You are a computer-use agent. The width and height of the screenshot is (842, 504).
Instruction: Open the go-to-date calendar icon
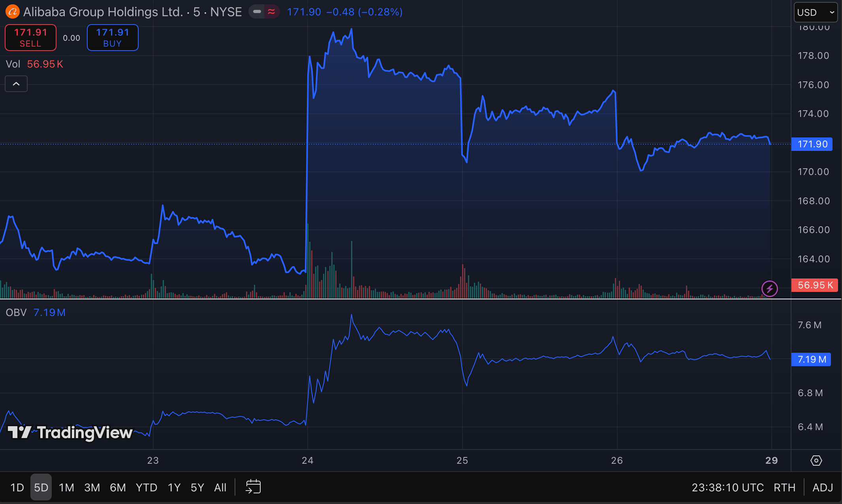(253, 487)
